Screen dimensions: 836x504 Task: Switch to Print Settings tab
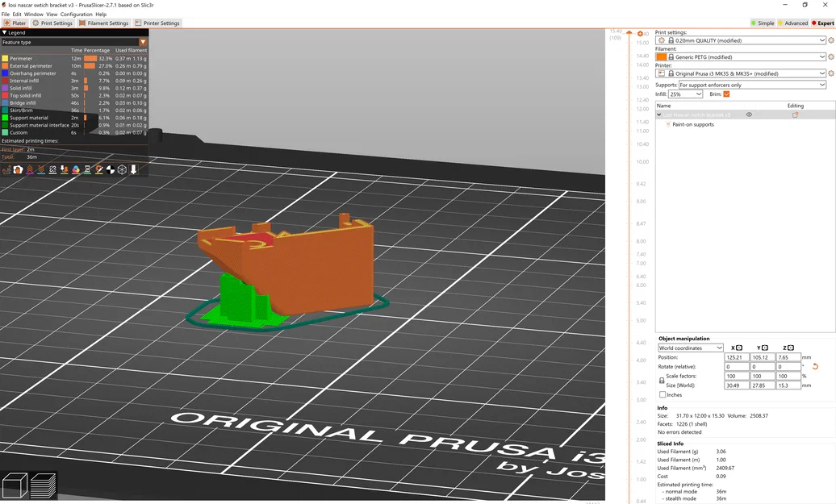(x=52, y=23)
